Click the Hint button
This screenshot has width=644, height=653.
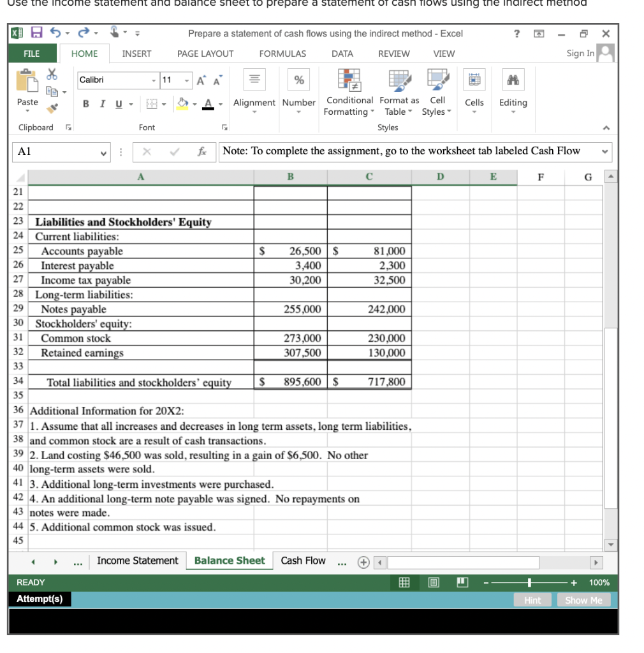point(532,600)
